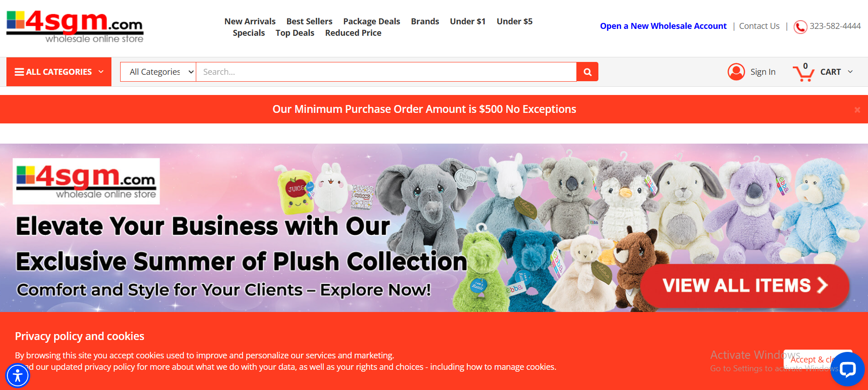Click the red phone icon
868x390 pixels.
800,27
